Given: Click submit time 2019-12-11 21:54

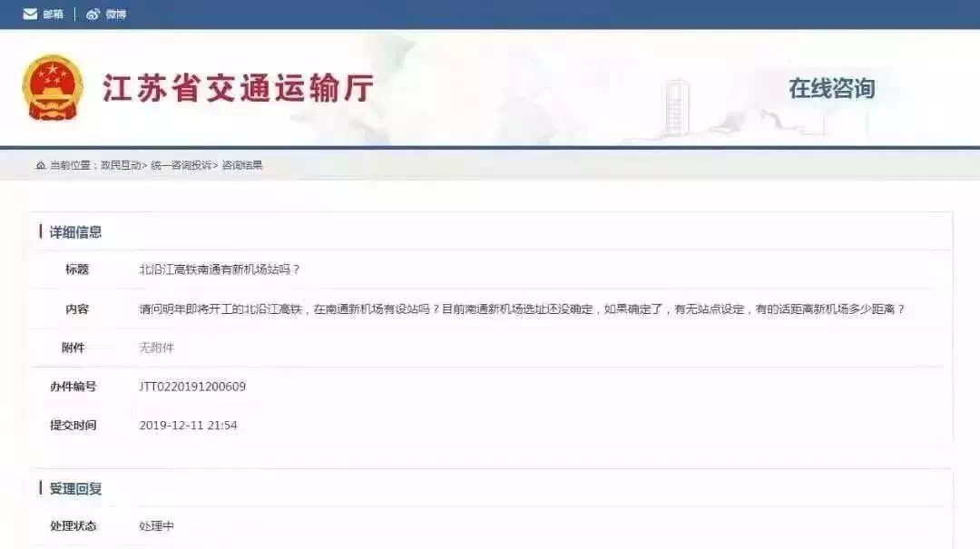Looking at the screenshot, I should 188,426.
